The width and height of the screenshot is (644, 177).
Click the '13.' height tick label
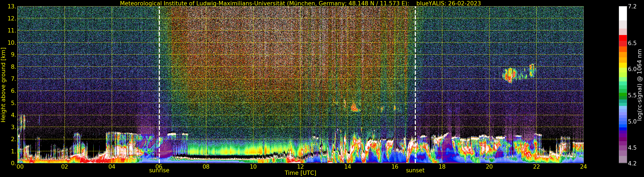pyautogui.click(x=12, y=6)
